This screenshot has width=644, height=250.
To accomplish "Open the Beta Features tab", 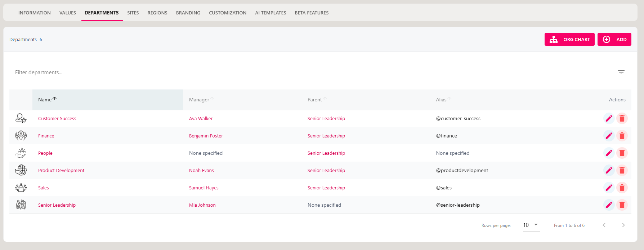I will tap(312, 13).
